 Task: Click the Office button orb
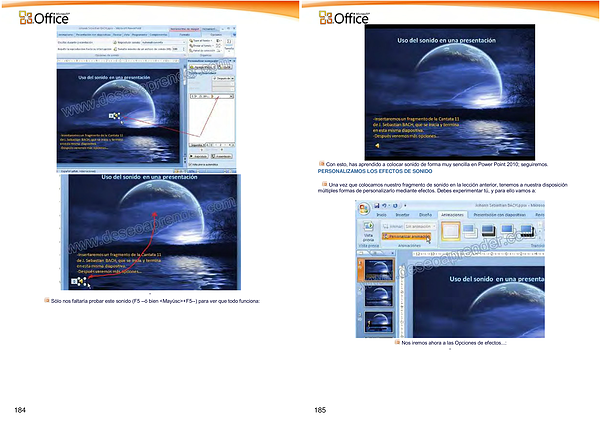[x=365, y=208]
